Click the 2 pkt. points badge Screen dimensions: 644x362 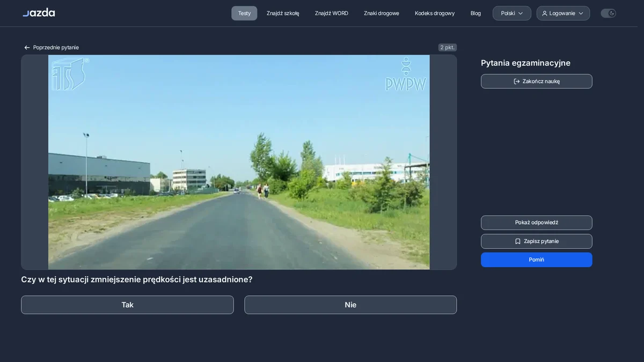448,48
